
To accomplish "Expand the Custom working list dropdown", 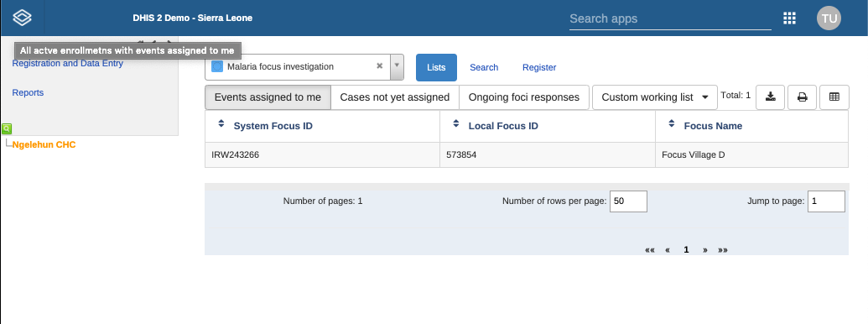I will [654, 97].
